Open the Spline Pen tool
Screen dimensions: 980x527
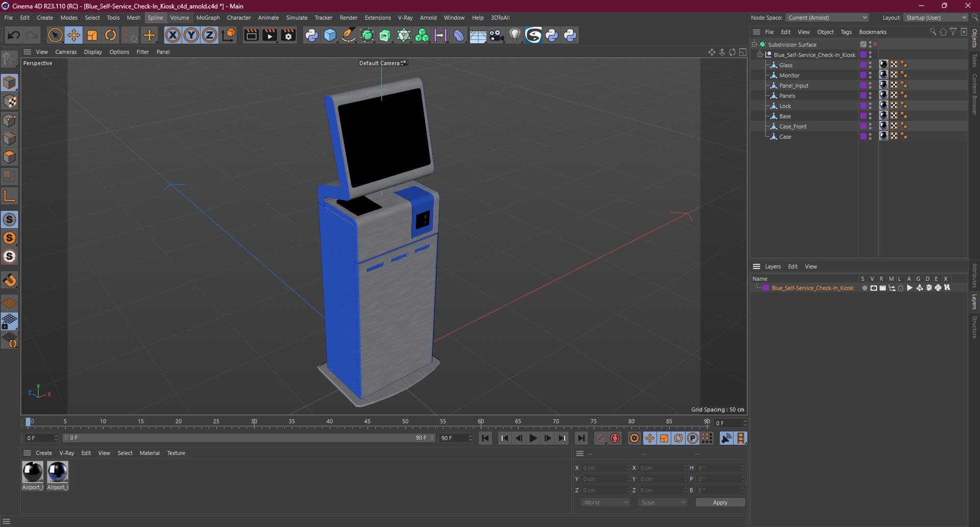[349, 35]
